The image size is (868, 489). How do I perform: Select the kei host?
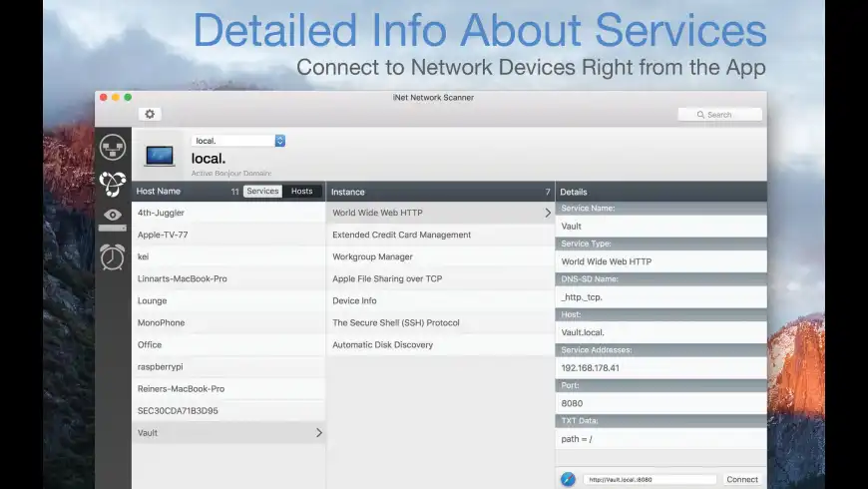point(228,256)
